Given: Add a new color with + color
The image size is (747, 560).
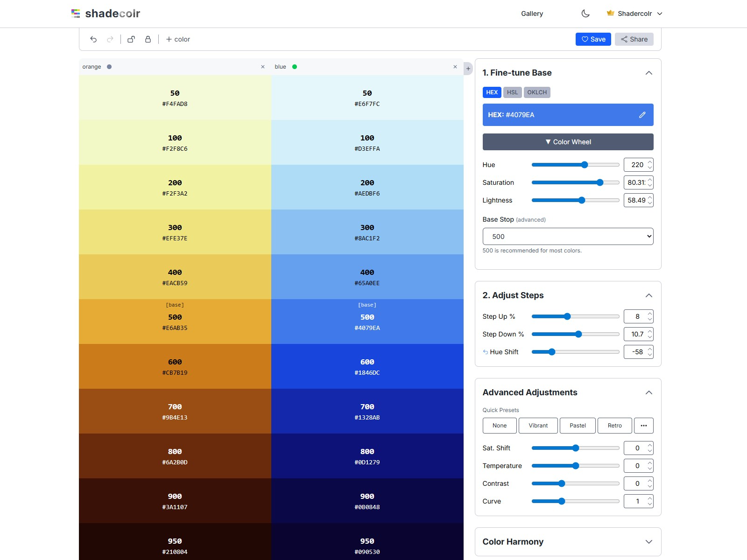Looking at the screenshot, I should pos(178,39).
